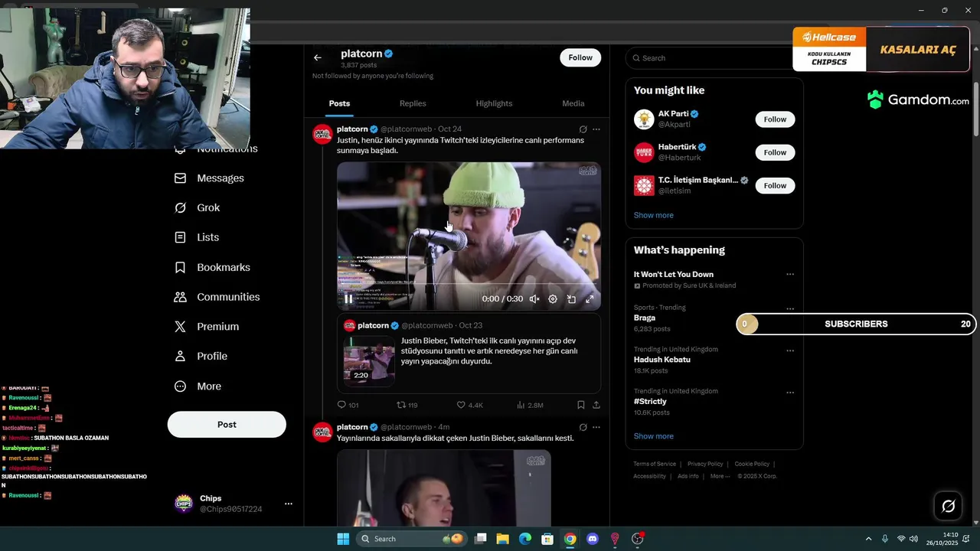
Task: Open the Highlights tab
Action: pos(494,103)
